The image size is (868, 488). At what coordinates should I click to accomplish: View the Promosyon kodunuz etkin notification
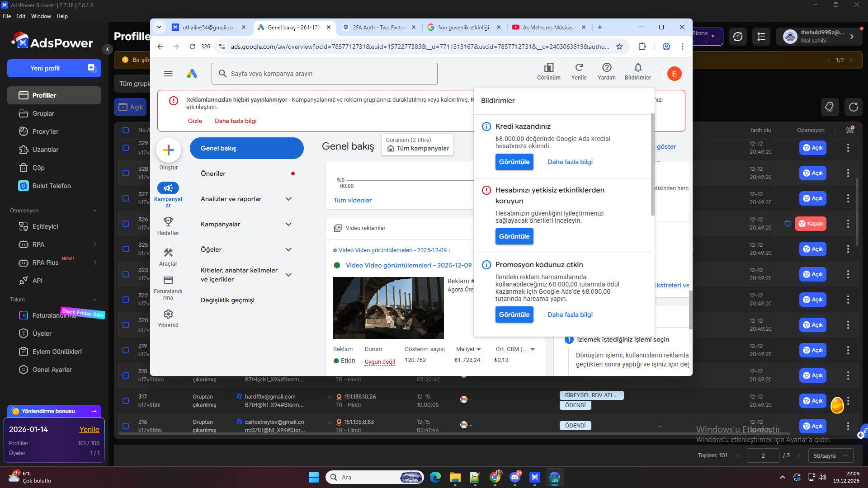514,314
